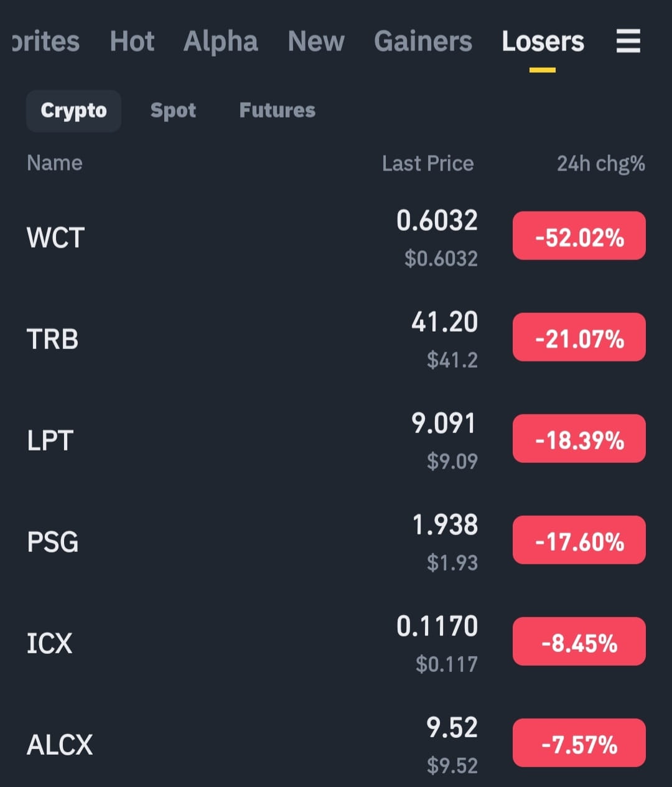The height and width of the screenshot is (787, 672).
Task: Tap the -7.57% badge for ALCX
Action: [579, 743]
